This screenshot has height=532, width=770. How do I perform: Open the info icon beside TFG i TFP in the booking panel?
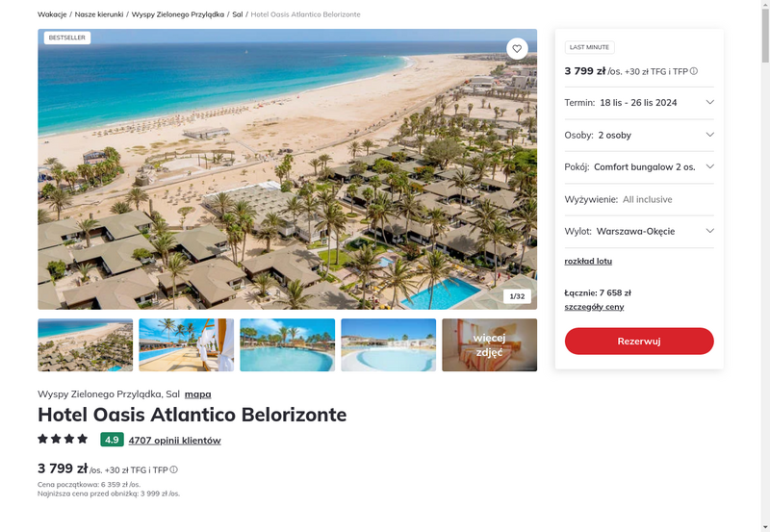tap(693, 71)
